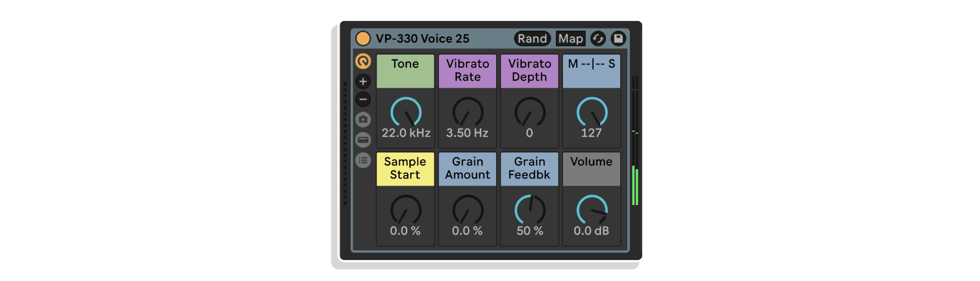Click the Vibrato Depth value 0
The image size is (980, 281).
(529, 133)
